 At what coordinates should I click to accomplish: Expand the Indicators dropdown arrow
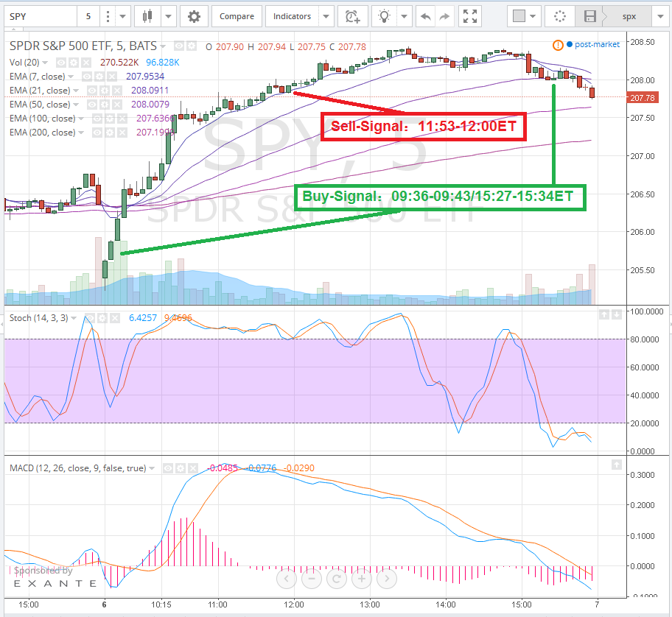[326, 16]
